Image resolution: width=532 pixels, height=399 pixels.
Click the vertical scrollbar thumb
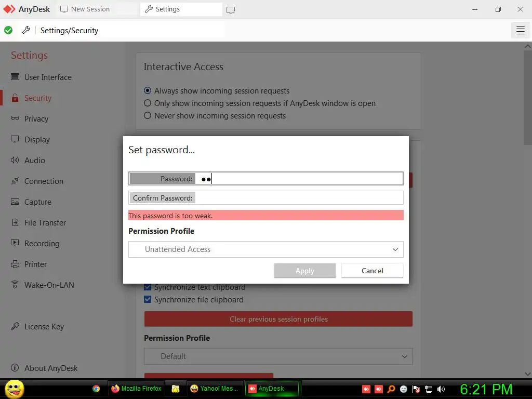point(528,98)
